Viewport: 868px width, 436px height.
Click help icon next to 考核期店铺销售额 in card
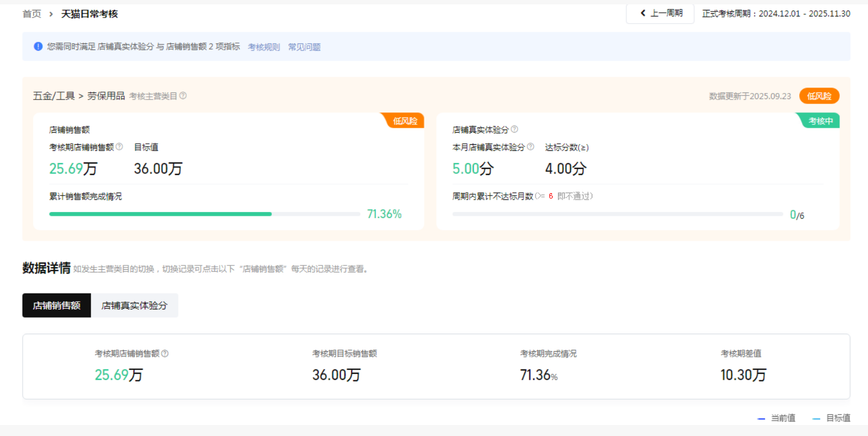(119, 147)
